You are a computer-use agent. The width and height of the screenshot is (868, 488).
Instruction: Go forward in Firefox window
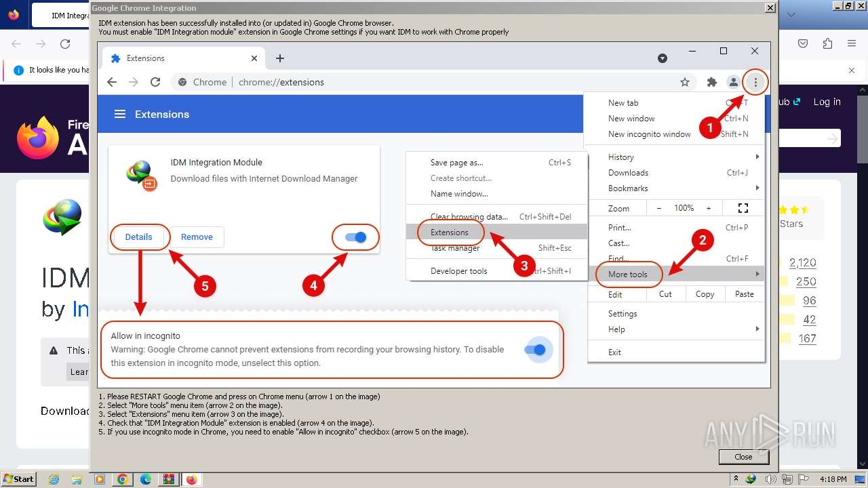tap(41, 44)
